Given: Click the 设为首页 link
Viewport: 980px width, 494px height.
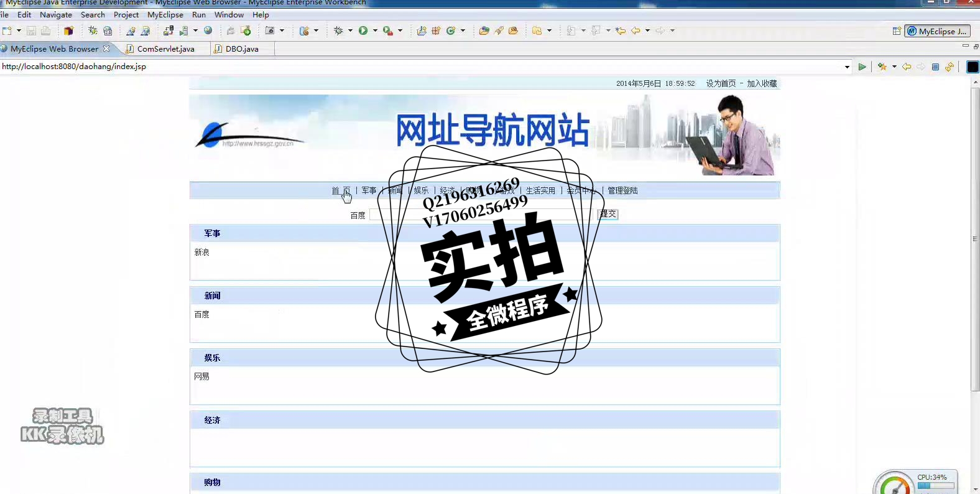Looking at the screenshot, I should (721, 83).
